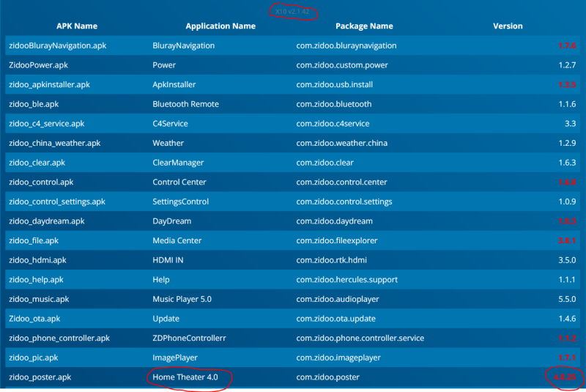Click version value 1.0.9
Image resolution: width=586 pixels, height=392 pixels.
tap(567, 201)
